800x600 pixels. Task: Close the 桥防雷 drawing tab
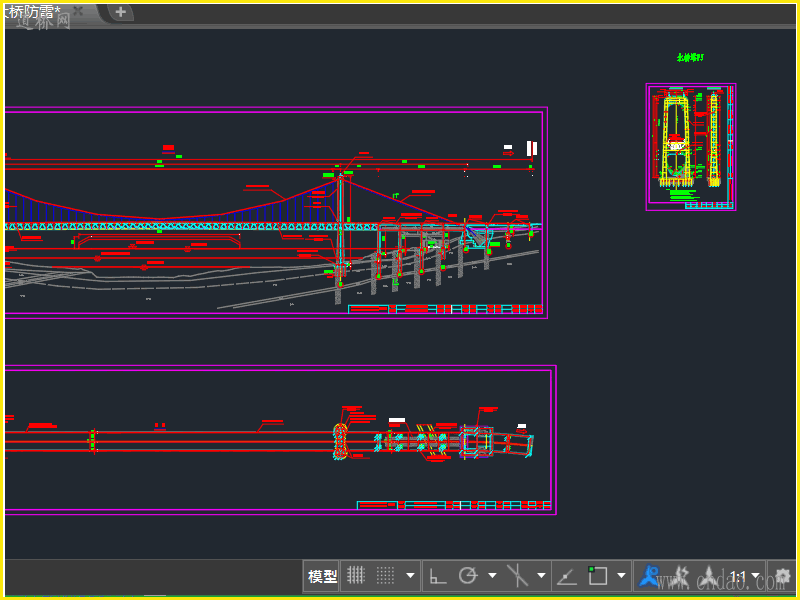click(x=78, y=11)
